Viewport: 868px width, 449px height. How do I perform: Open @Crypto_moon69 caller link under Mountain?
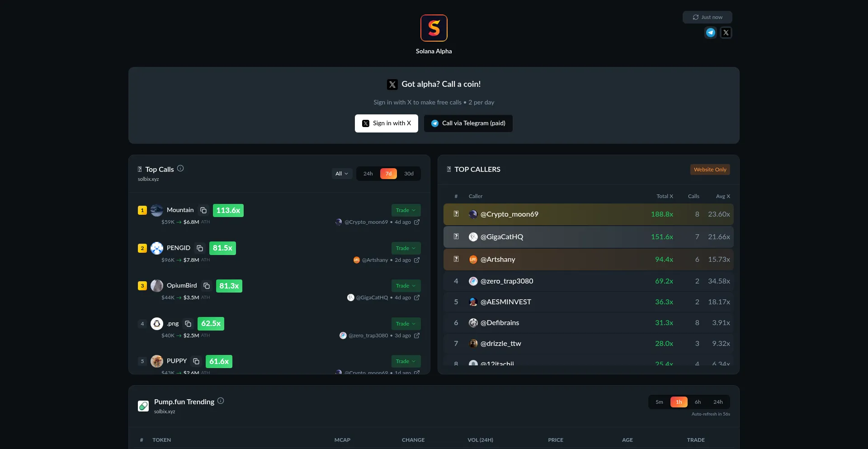click(366, 222)
